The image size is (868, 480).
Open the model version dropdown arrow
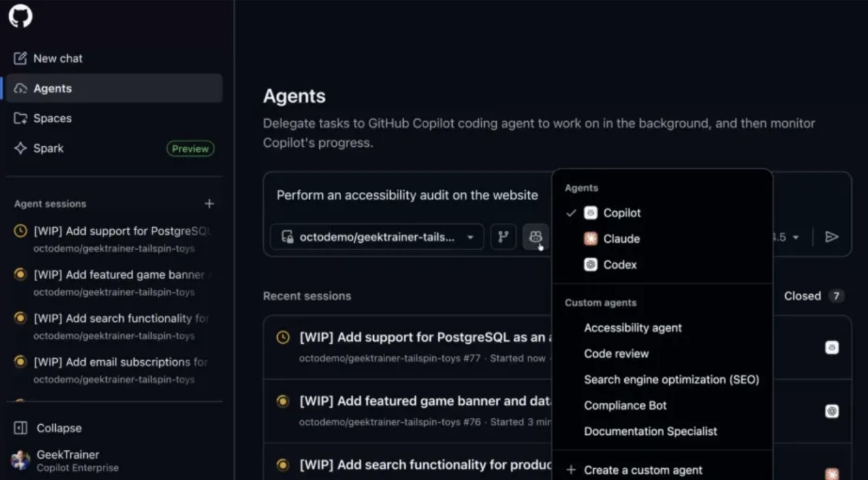795,238
